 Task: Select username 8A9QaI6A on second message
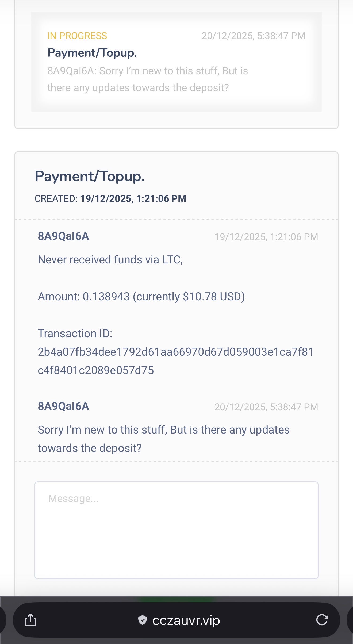63,406
